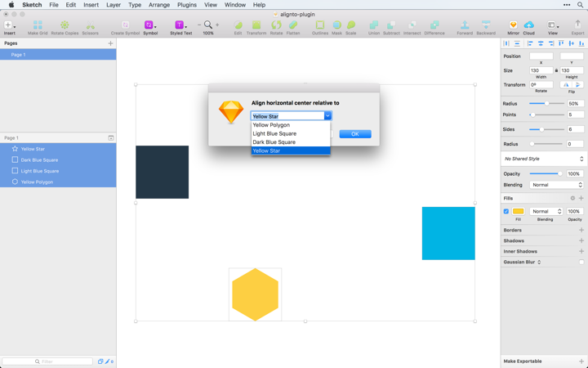Image resolution: width=588 pixels, height=368 pixels.
Task: Open the Fill Blending Normal dropdown
Action: click(x=546, y=212)
